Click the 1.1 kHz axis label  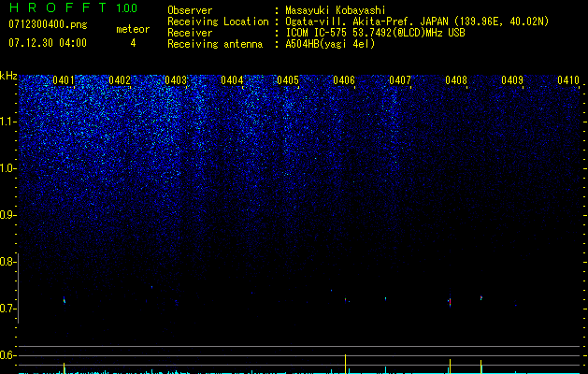pyautogui.click(x=8, y=122)
